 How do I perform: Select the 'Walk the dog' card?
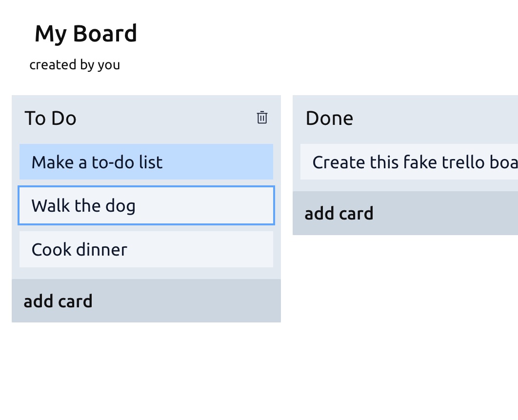tap(146, 205)
